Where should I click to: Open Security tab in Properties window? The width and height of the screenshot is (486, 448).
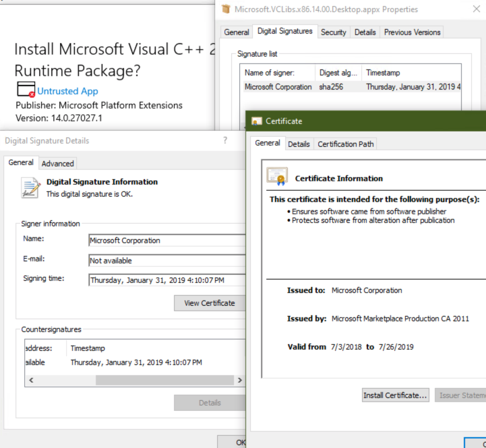point(334,32)
